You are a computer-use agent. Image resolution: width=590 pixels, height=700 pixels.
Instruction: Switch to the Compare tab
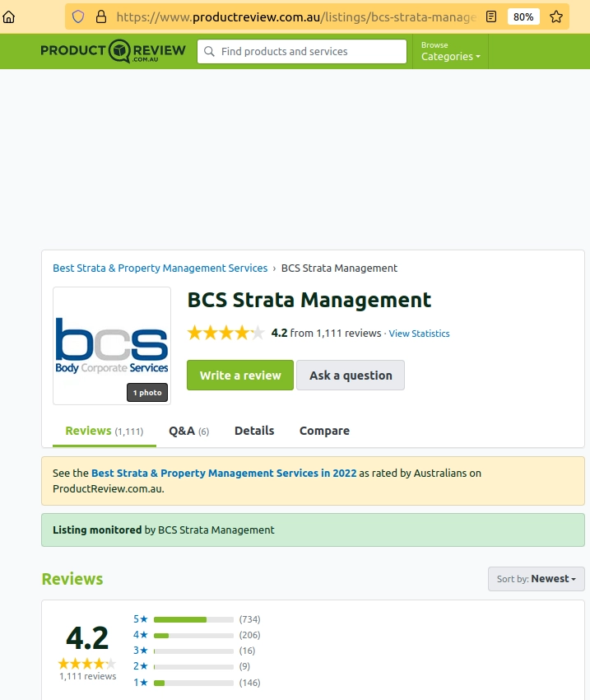pos(324,431)
